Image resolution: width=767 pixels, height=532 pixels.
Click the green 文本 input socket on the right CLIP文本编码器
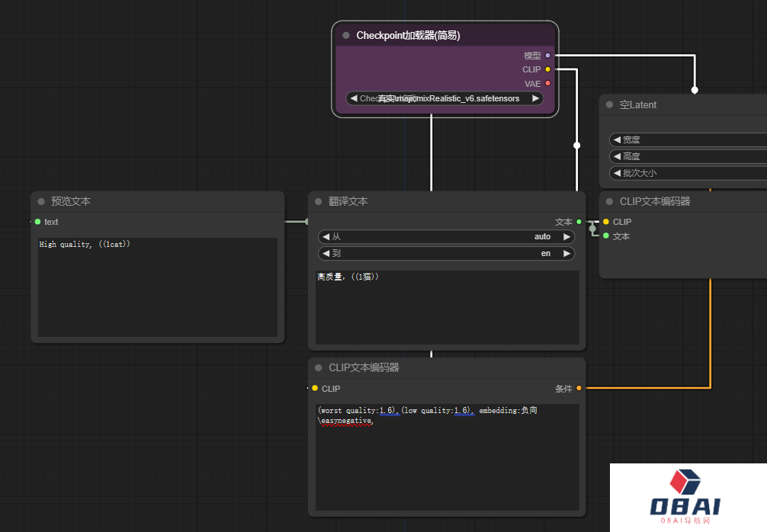coord(606,236)
